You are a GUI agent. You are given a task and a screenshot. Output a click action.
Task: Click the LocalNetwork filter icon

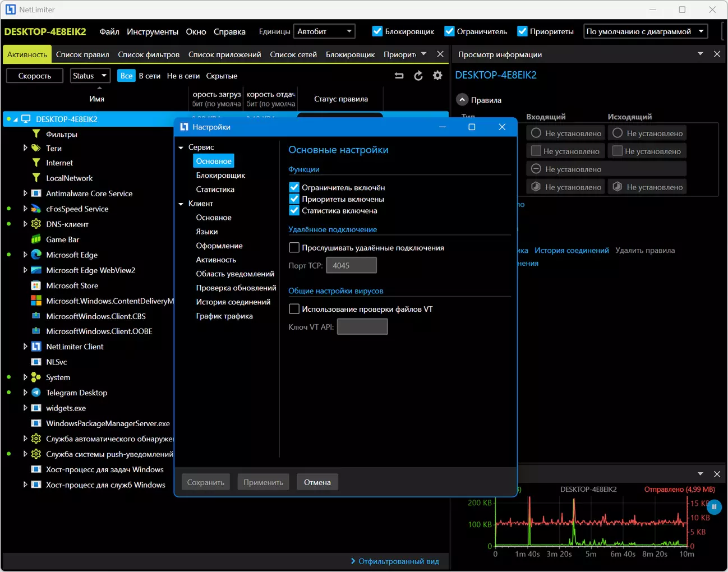(x=36, y=178)
